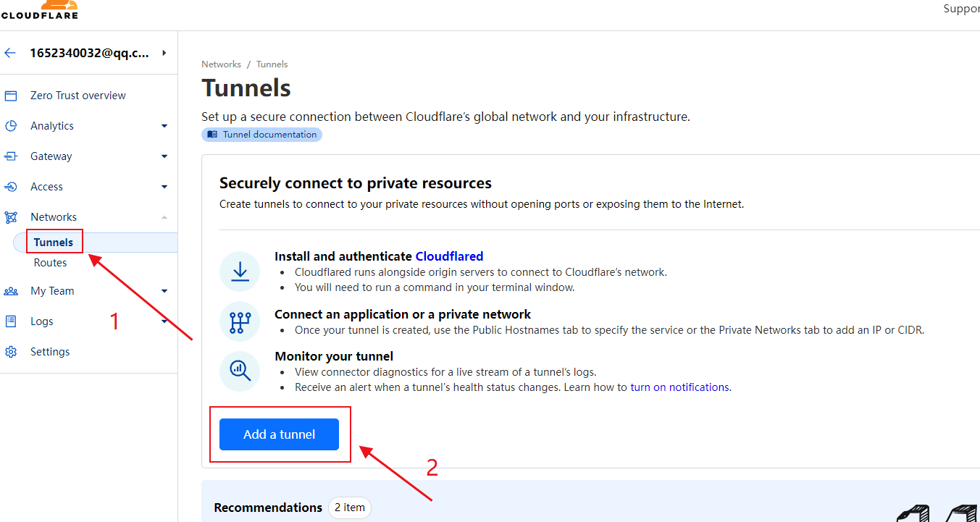This screenshot has height=522, width=980.
Task: Click the Logs icon
Action: (x=11, y=321)
